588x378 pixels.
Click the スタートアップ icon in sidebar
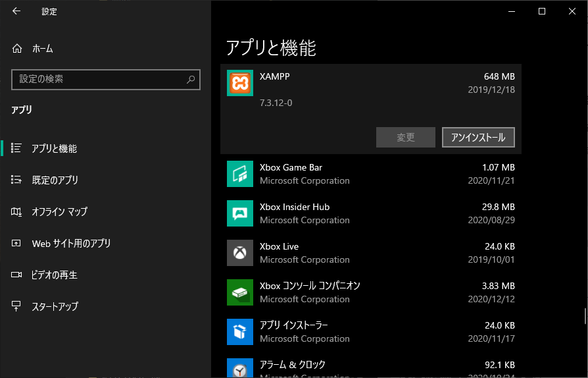[16, 306]
